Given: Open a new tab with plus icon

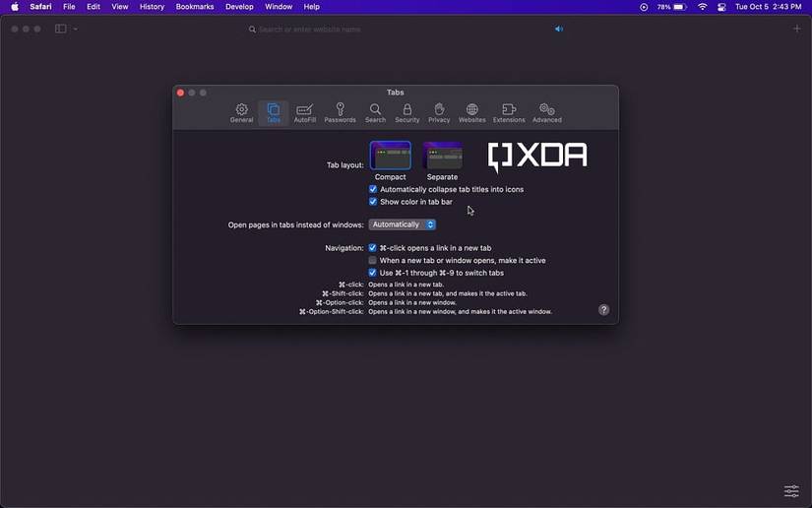Looking at the screenshot, I should (x=796, y=29).
